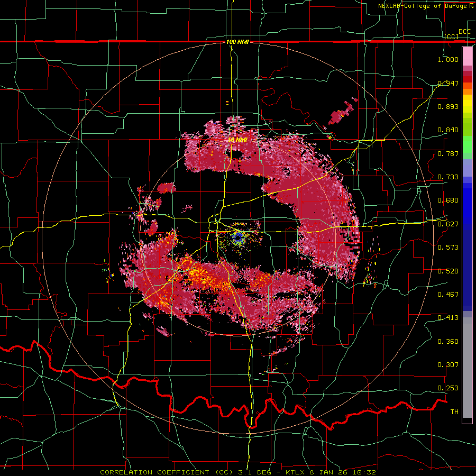The width and height of the screenshot is (476, 476).
Task: Select the 0.360 legend value
Action: click(x=448, y=342)
